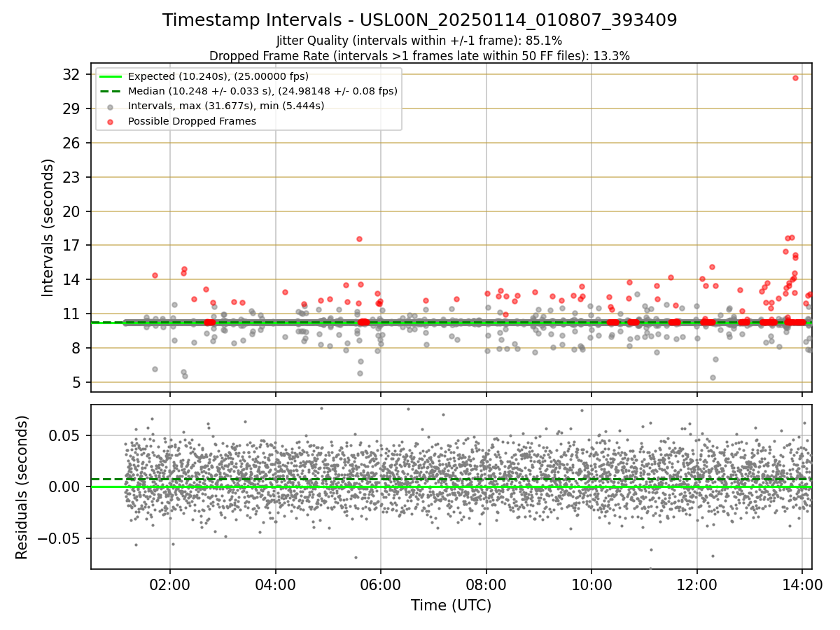840x630 pixels.
Task: Click the Residuals (seconds) y-axis label
Action: click(x=22, y=487)
